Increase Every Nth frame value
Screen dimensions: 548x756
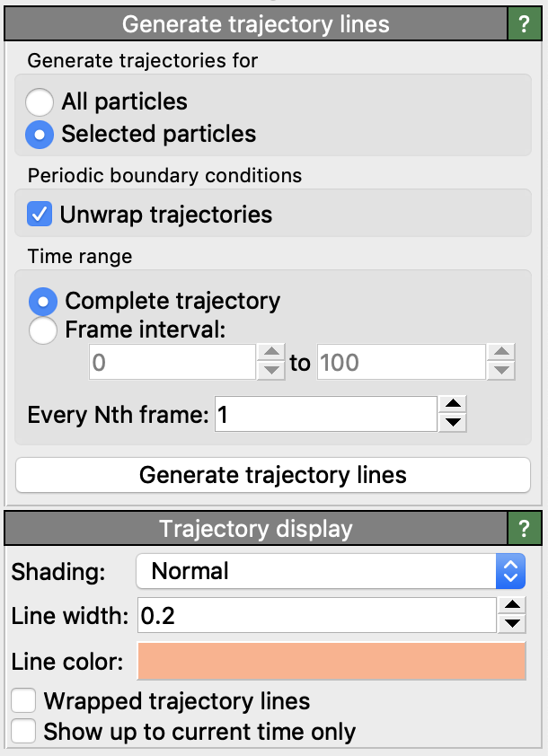tap(455, 405)
